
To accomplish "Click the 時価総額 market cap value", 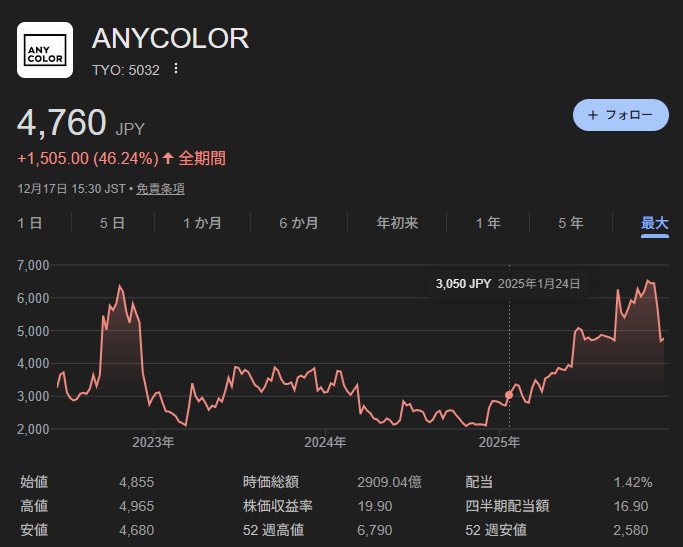I will click(x=389, y=482).
